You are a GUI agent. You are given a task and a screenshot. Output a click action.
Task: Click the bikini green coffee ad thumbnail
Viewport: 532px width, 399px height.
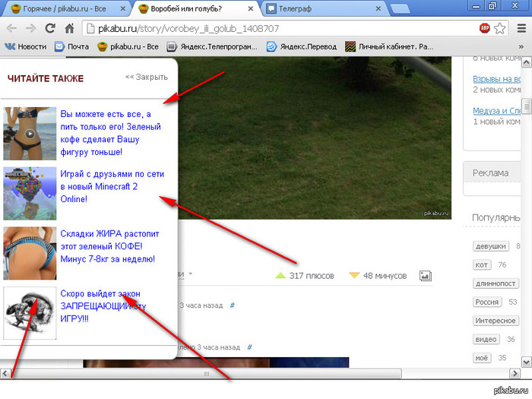tap(30, 133)
